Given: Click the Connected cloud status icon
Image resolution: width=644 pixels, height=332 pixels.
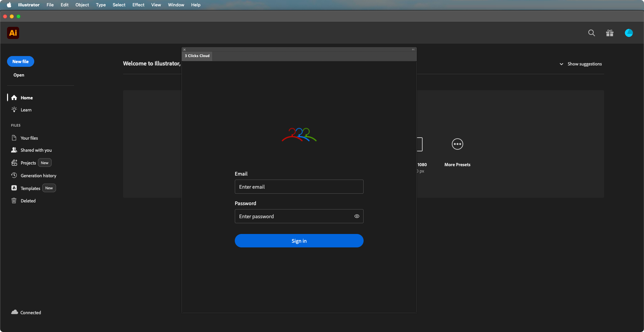Looking at the screenshot, I should pos(14,312).
